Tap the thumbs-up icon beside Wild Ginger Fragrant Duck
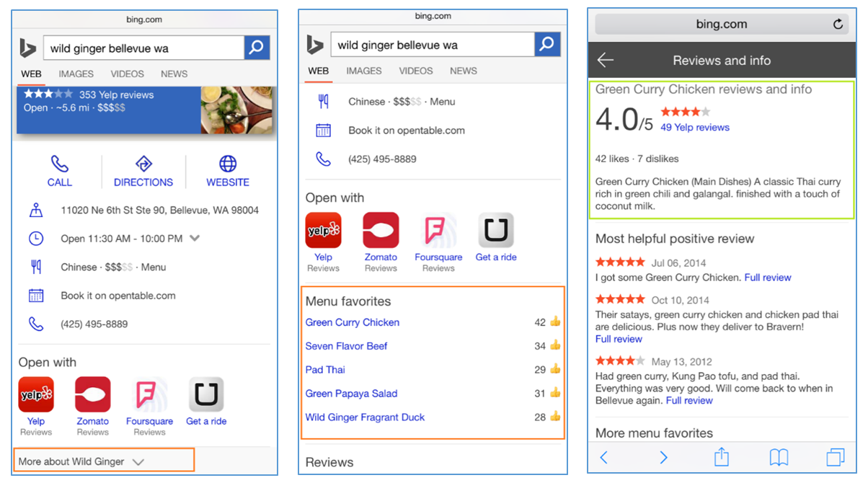Screen dimensions: 868x483 point(555,417)
